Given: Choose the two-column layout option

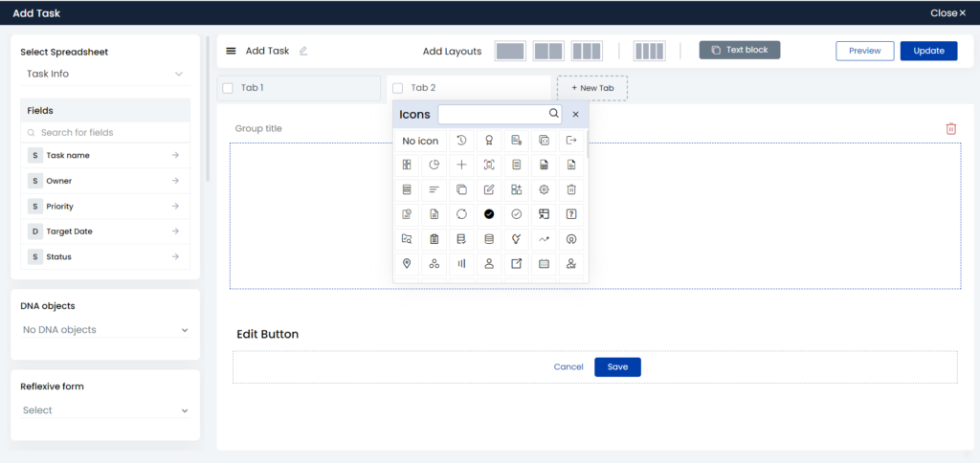Looking at the screenshot, I should 547,51.
